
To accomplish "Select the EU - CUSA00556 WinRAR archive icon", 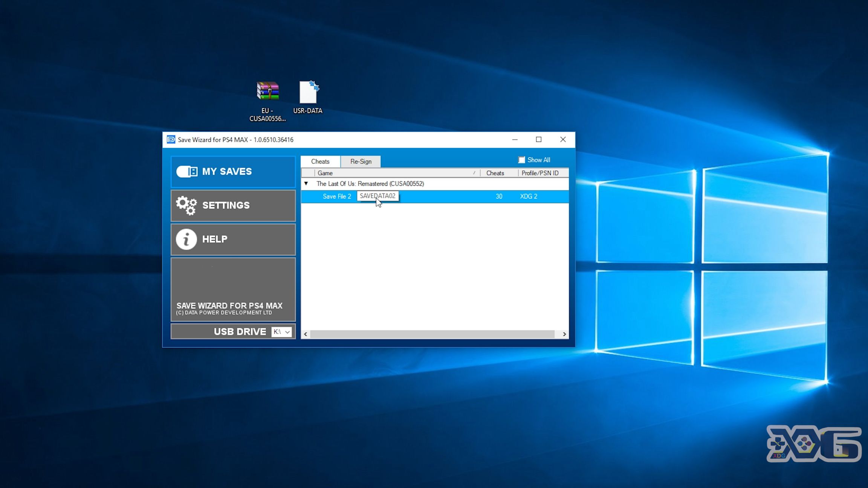I will pyautogui.click(x=267, y=101).
